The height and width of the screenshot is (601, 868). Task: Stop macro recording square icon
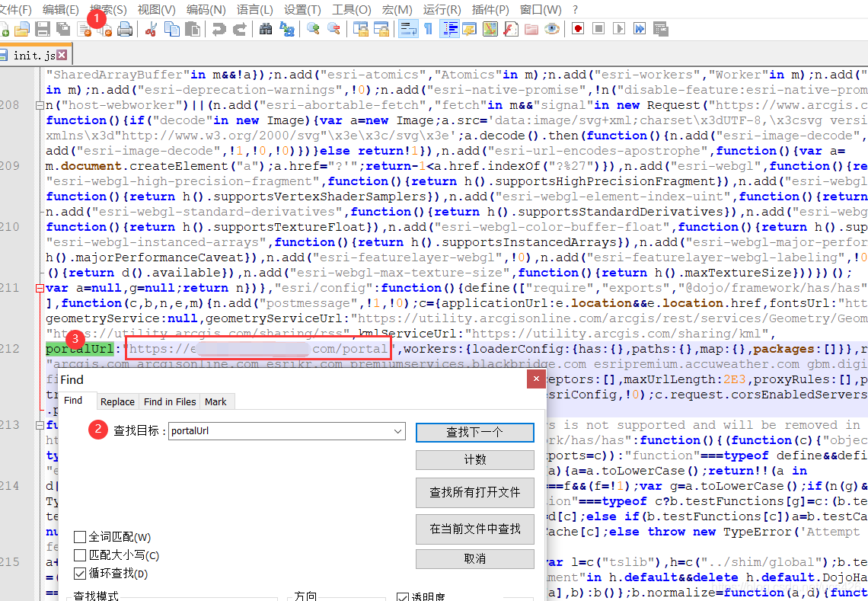[x=598, y=29]
